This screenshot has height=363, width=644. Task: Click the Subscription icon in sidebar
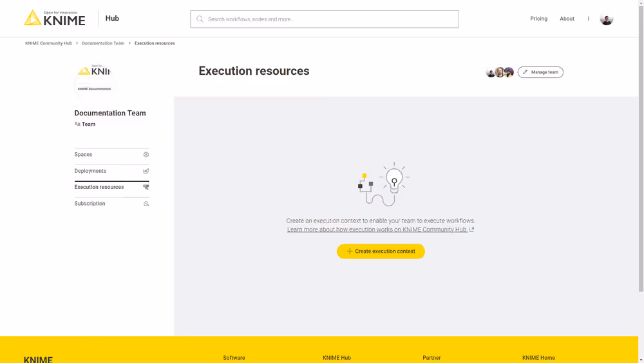146,204
